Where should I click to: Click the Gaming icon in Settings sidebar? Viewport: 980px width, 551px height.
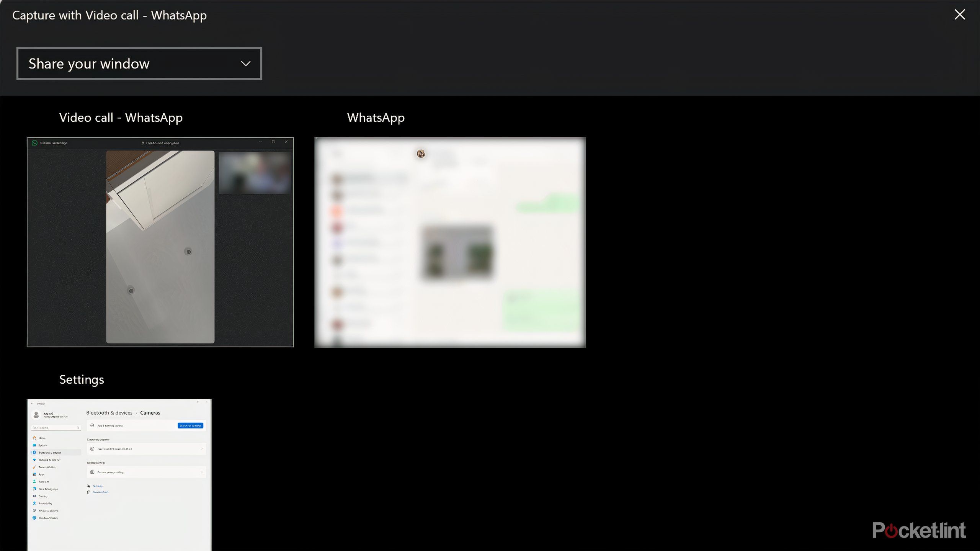(34, 496)
